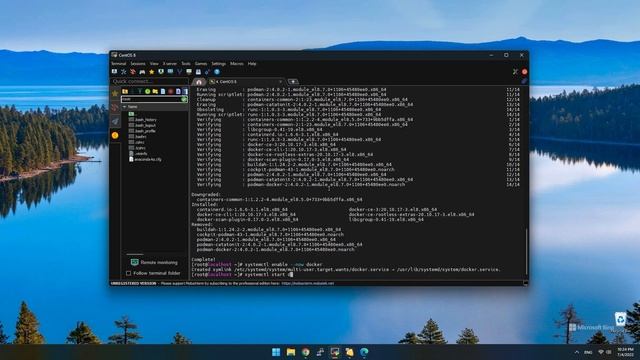Click the green go button beside path field
This screenshot has width=640, height=360.
coord(184,99)
